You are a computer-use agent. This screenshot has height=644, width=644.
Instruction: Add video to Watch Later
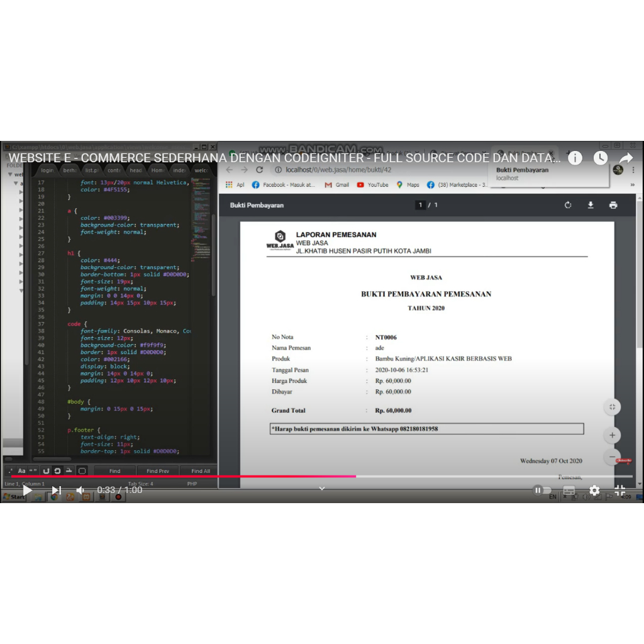click(x=601, y=158)
